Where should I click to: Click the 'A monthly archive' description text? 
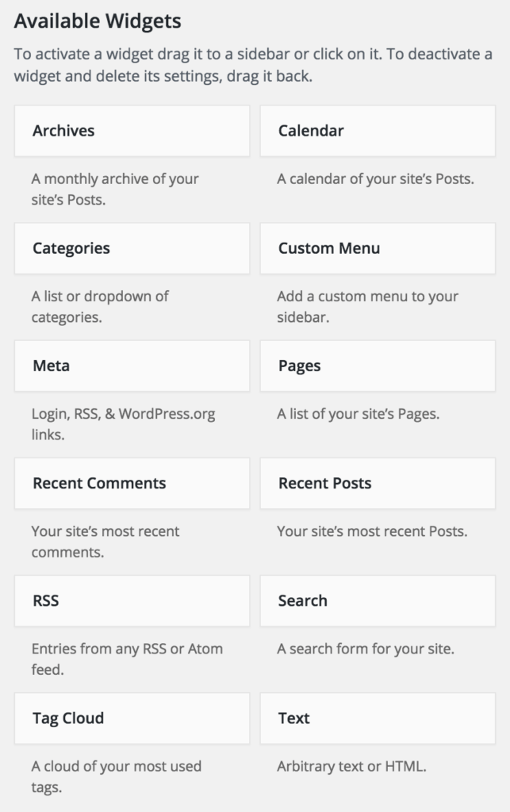tap(115, 189)
